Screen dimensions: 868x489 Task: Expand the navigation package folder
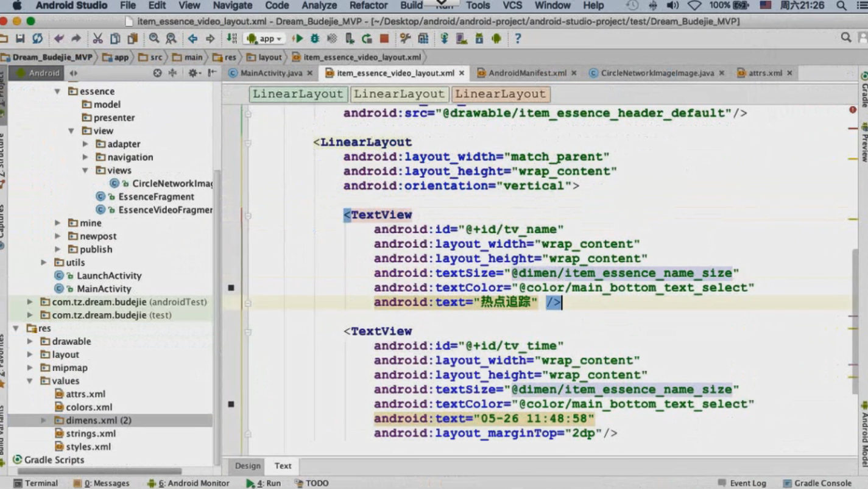coord(85,157)
